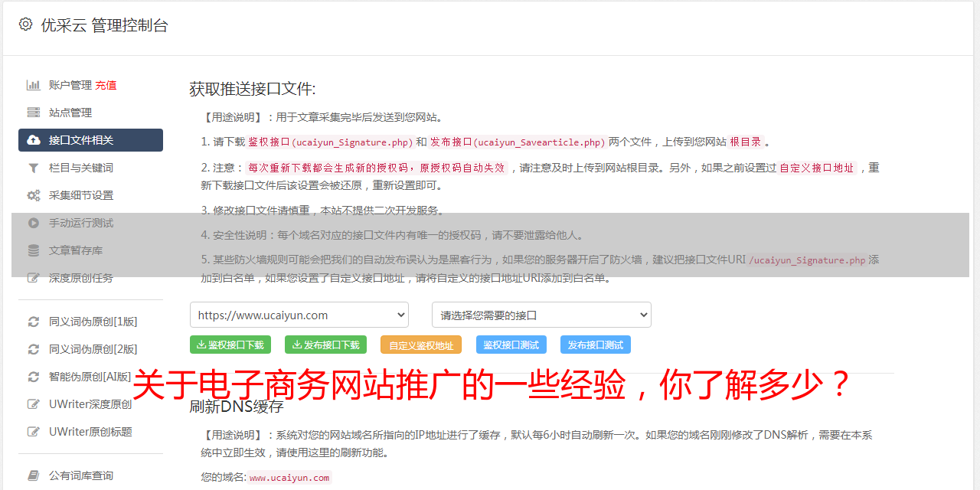
Task: Click the book icon for 公有词库查询
Action: 34,475
